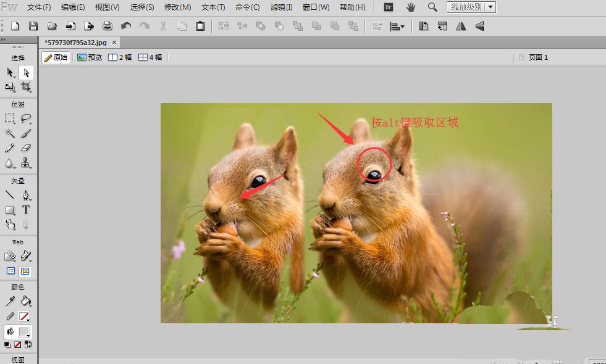Open the 滤镜(I) menu
The image size is (606, 364).
point(282,7)
